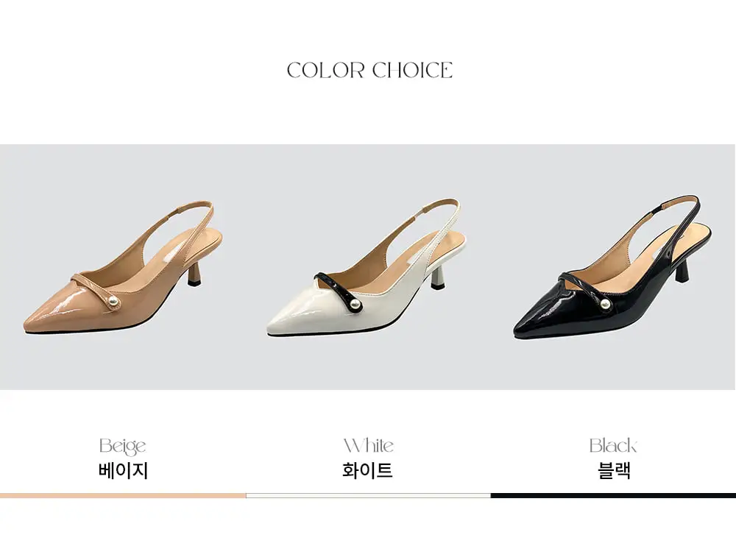Click the pearl on the white shoe
This screenshot has height=560, width=736.
coord(356,305)
